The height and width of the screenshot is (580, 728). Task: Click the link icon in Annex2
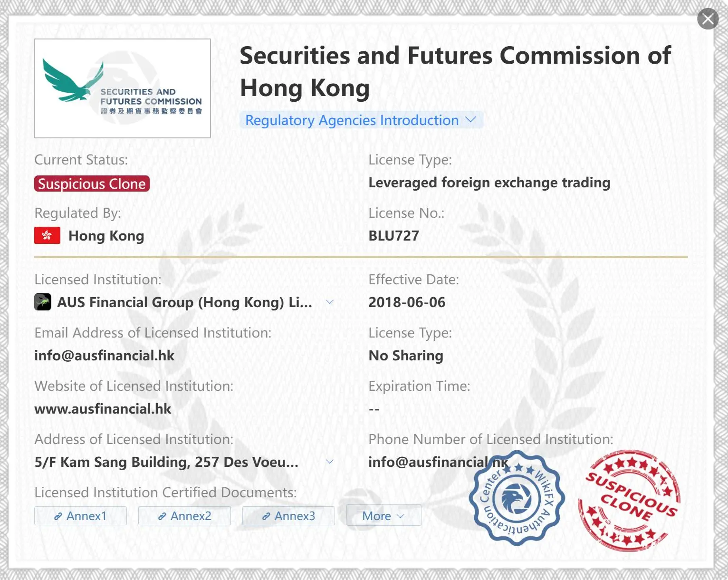tap(162, 516)
